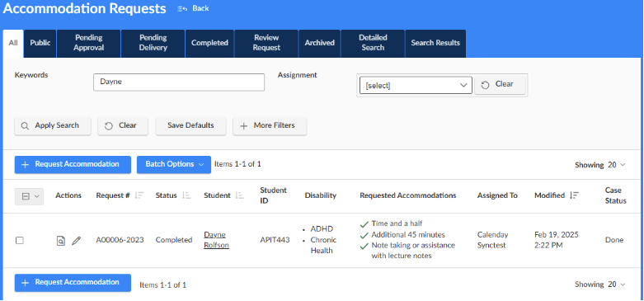
Task: Expand the Batch Options menu
Action: (x=174, y=164)
